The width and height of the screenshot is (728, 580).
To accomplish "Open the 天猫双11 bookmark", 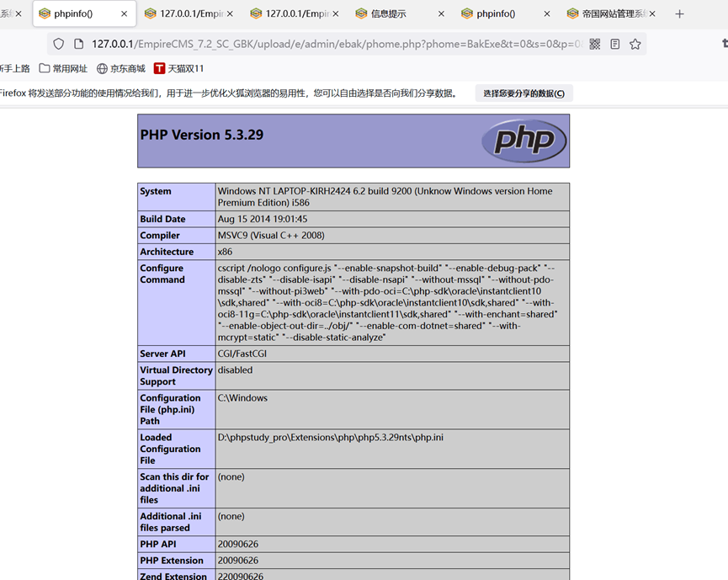I will [178, 69].
